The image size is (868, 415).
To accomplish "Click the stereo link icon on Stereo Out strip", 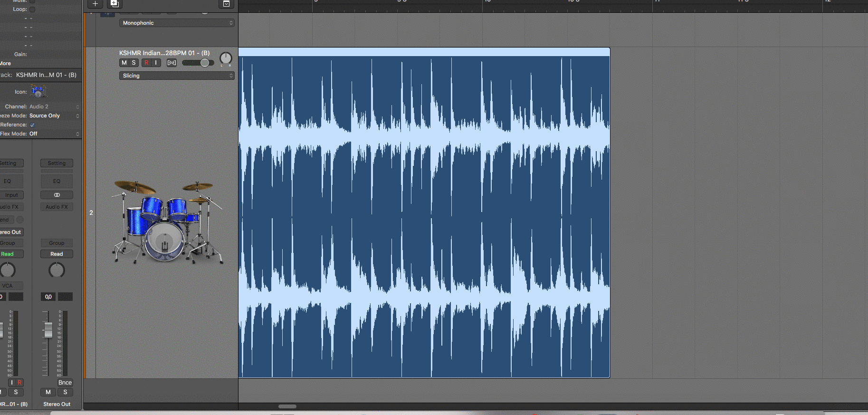I will pyautogui.click(x=57, y=195).
